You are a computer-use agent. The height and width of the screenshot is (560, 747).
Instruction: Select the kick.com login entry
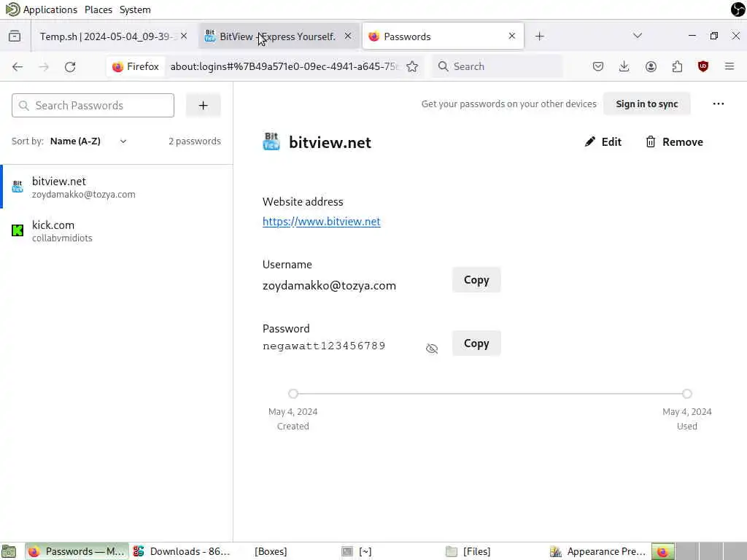[117, 231]
